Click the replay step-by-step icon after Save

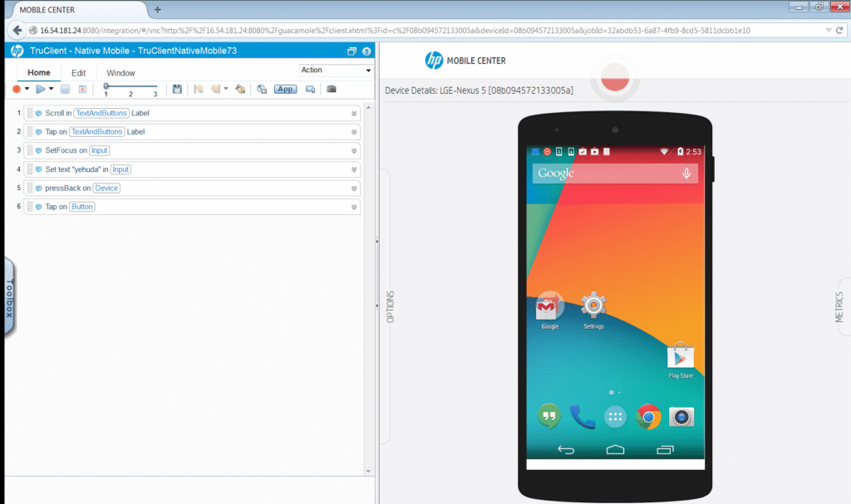tap(199, 89)
